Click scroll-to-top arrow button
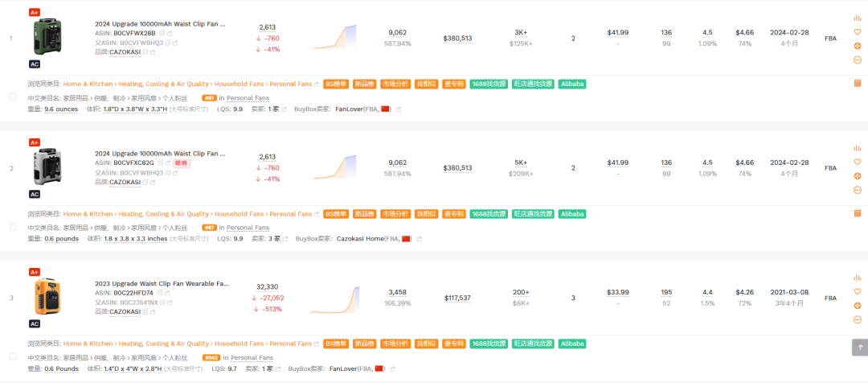The height and width of the screenshot is (383, 868). point(858,347)
